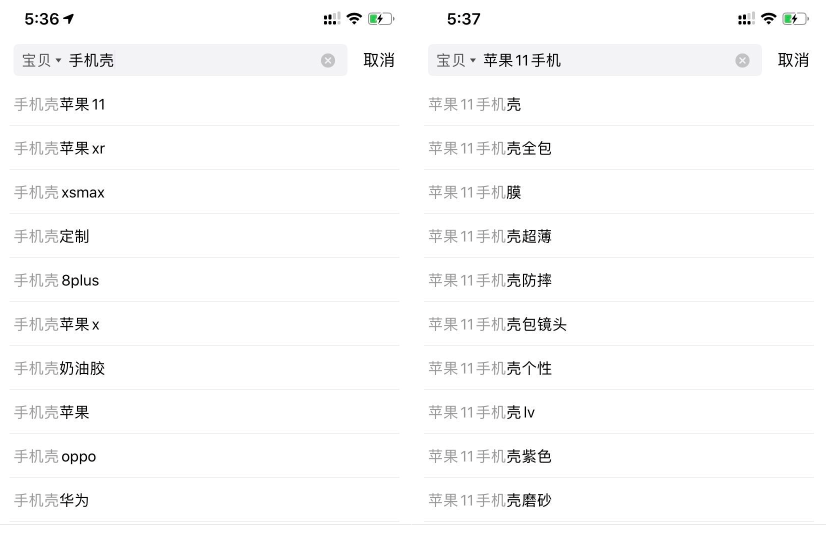Tap the right screen battery icon
Screen dimensions: 834x537
tap(796, 19)
